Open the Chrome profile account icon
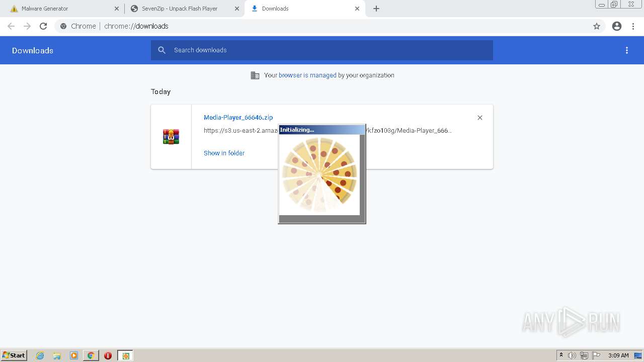644x362 pixels. [x=617, y=26]
